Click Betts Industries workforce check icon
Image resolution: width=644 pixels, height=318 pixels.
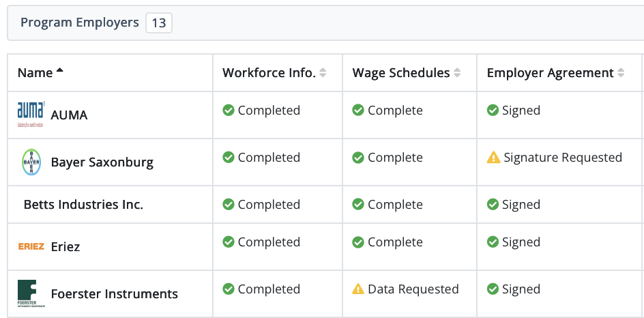(x=229, y=204)
